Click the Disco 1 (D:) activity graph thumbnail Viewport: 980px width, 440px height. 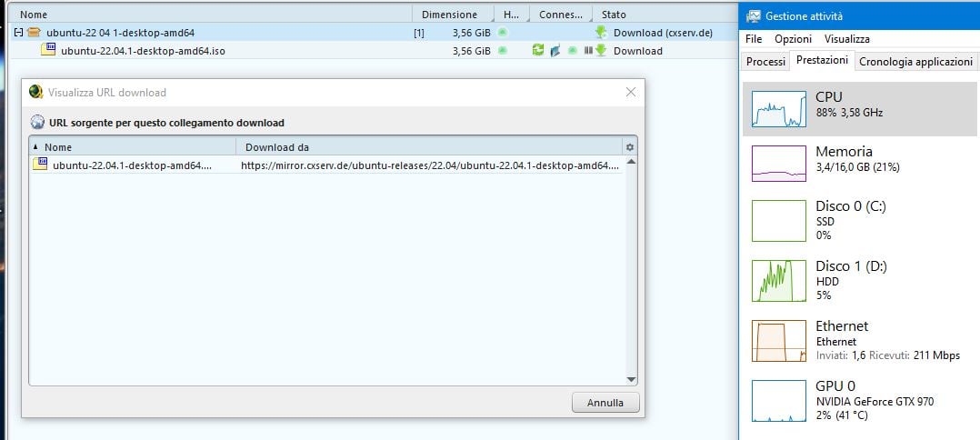(779, 281)
